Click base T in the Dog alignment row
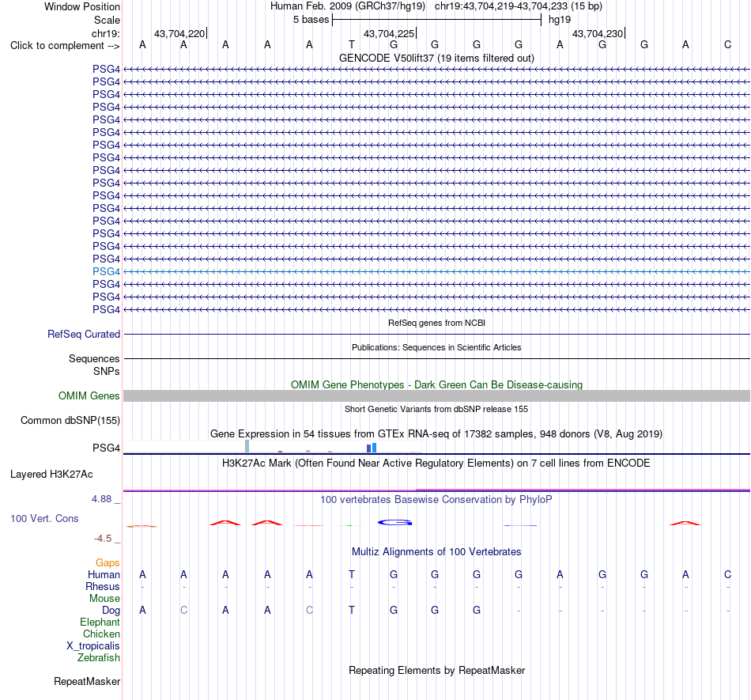Screen dimensions: 751x700 coord(352,610)
